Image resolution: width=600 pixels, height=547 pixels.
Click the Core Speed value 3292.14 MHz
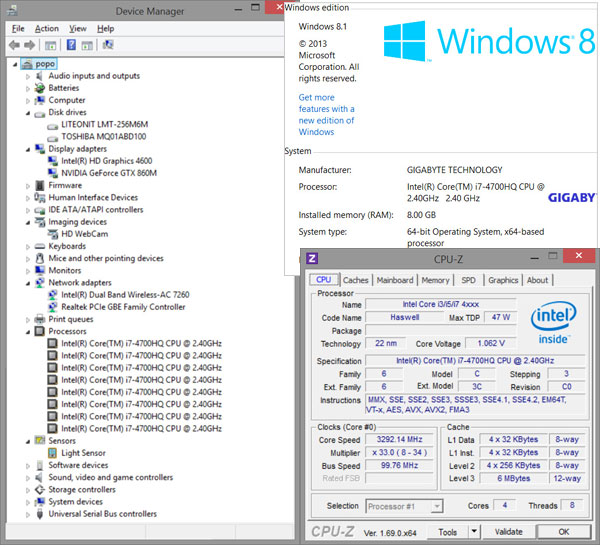[x=399, y=439]
